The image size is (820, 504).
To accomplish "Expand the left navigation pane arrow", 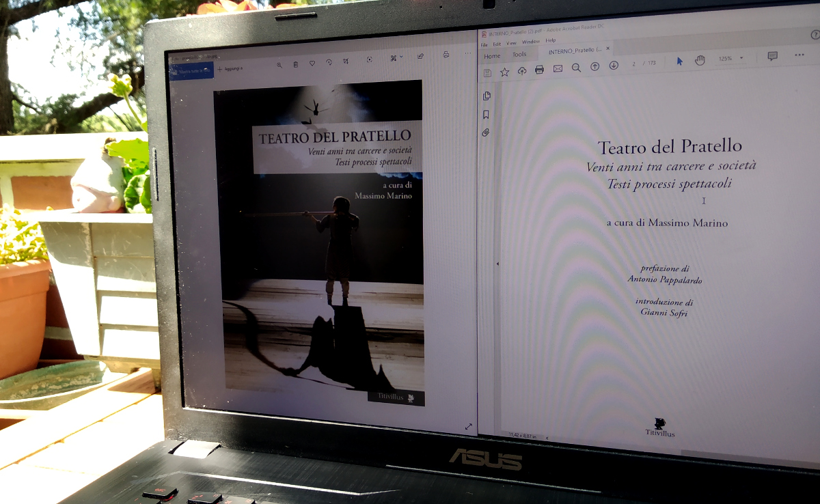I will pos(497,263).
